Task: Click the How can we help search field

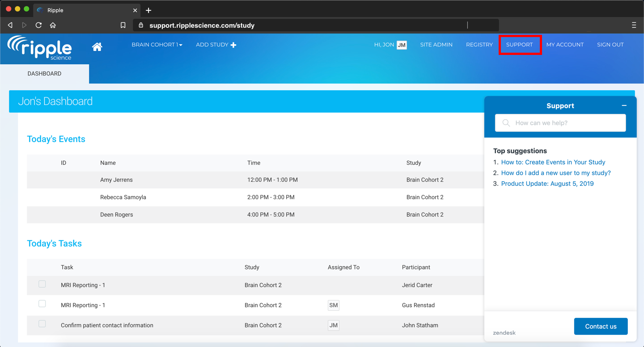Action: pos(560,123)
